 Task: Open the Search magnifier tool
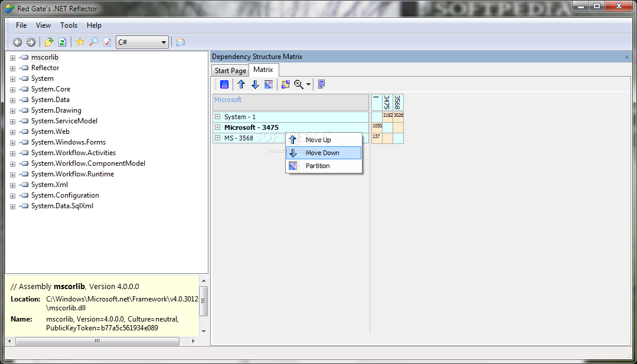point(94,42)
